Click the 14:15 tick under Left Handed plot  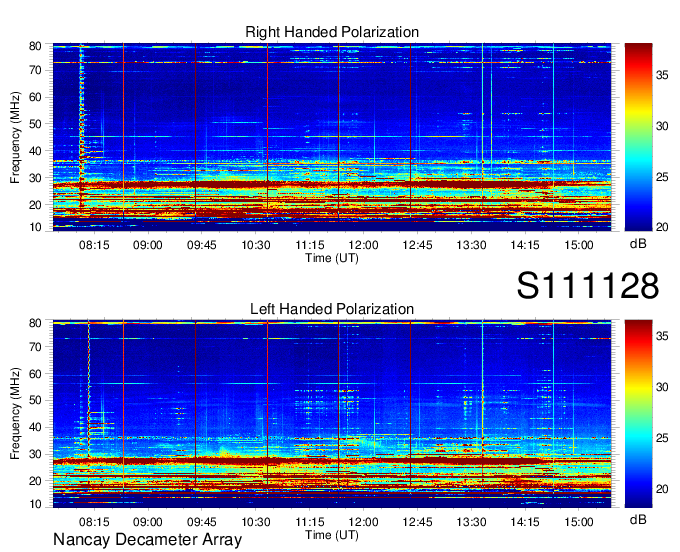pos(525,522)
